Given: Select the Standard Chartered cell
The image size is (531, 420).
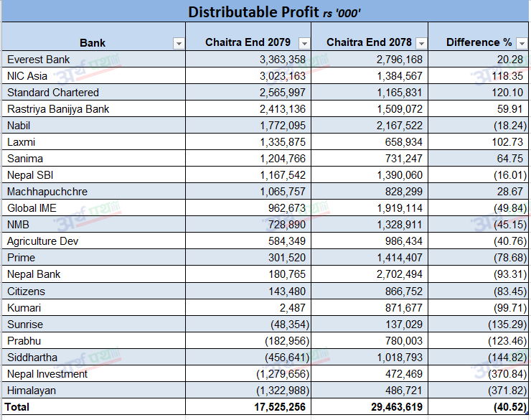Looking at the screenshot, I should [x=94, y=93].
